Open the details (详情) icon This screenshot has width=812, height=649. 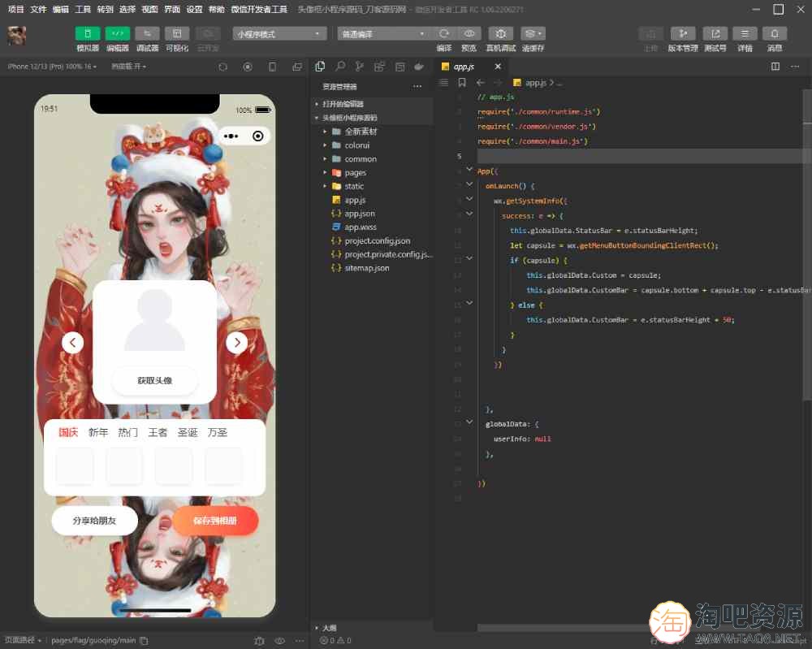(x=745, y=33)
